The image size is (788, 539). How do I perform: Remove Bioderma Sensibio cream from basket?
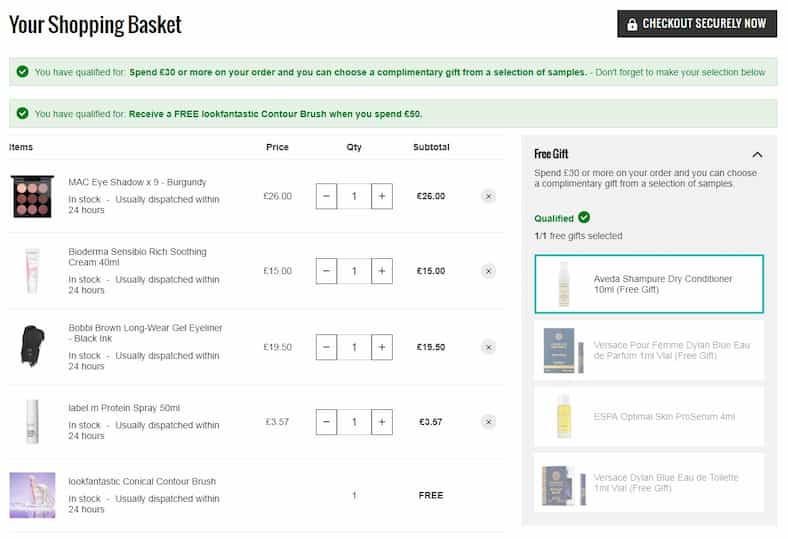488,271
